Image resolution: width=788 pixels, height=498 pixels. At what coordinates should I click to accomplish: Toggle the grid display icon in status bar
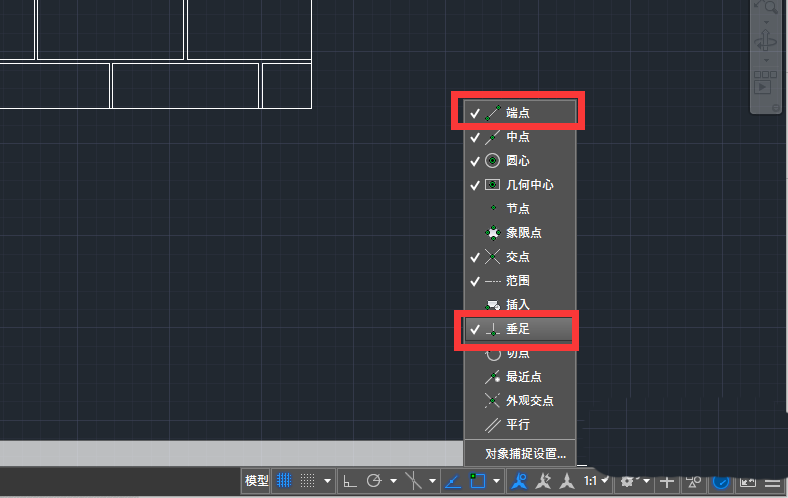coord(284,481)
